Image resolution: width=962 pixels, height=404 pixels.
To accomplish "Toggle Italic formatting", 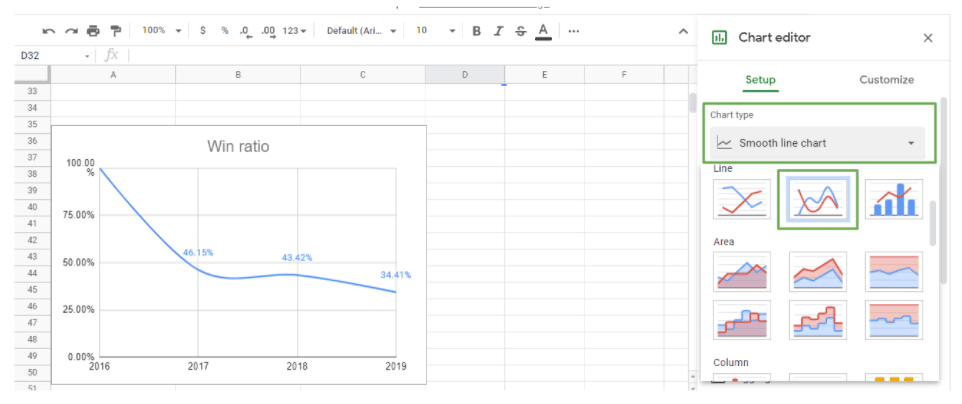I will (498, 31).
